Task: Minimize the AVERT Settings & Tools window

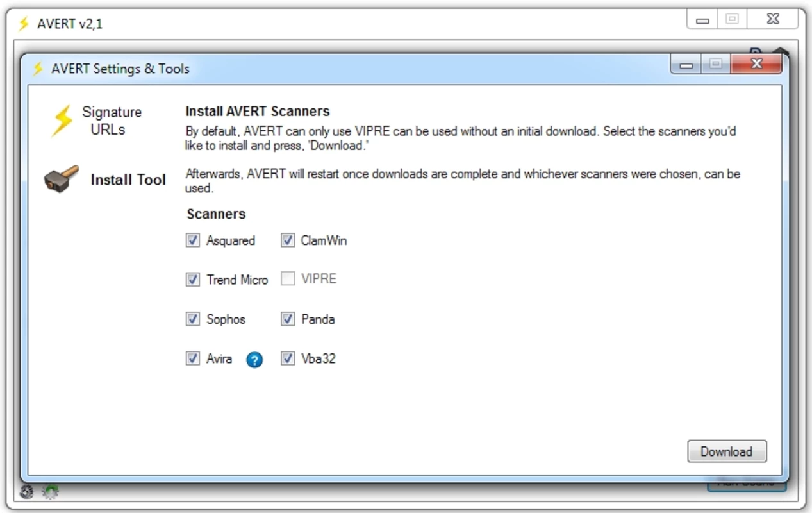Action: 686,63
